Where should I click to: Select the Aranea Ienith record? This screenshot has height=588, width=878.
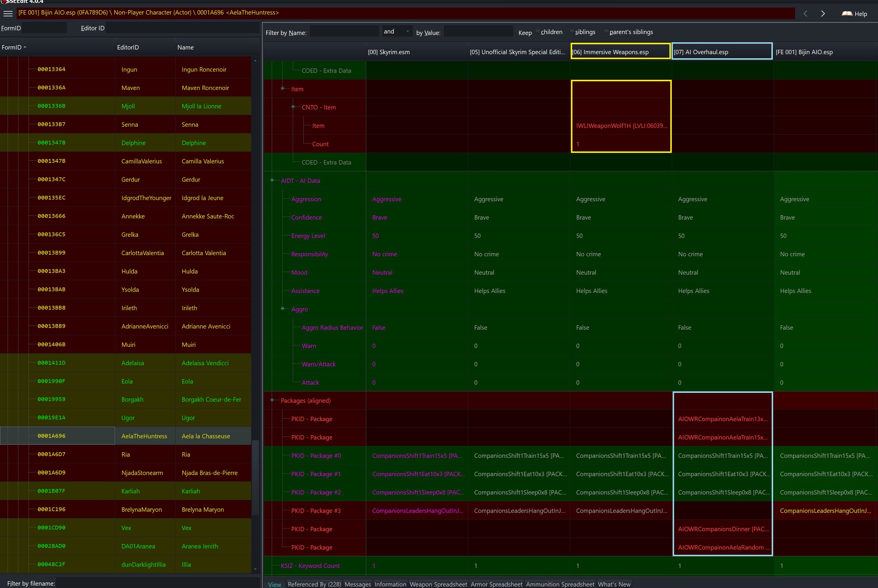[126, 546]
